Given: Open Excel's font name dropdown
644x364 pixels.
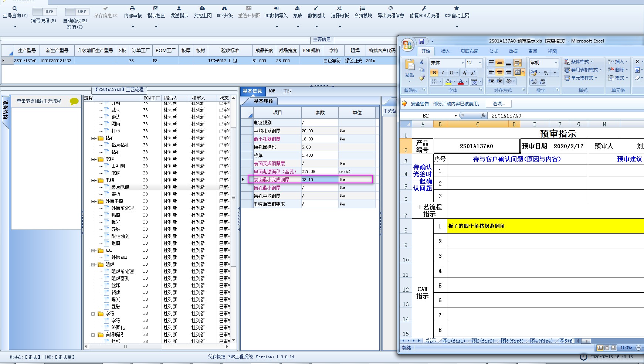Looking at the screenshot, I should point(462,63).
